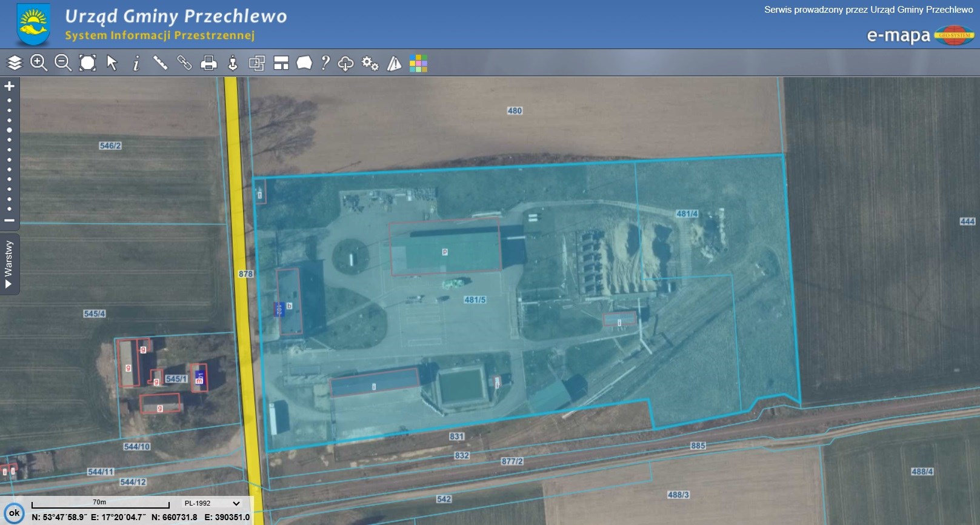Click the full extent view icon
The image size is (980, 525).
pyautogui.click(x=88, y=63)
